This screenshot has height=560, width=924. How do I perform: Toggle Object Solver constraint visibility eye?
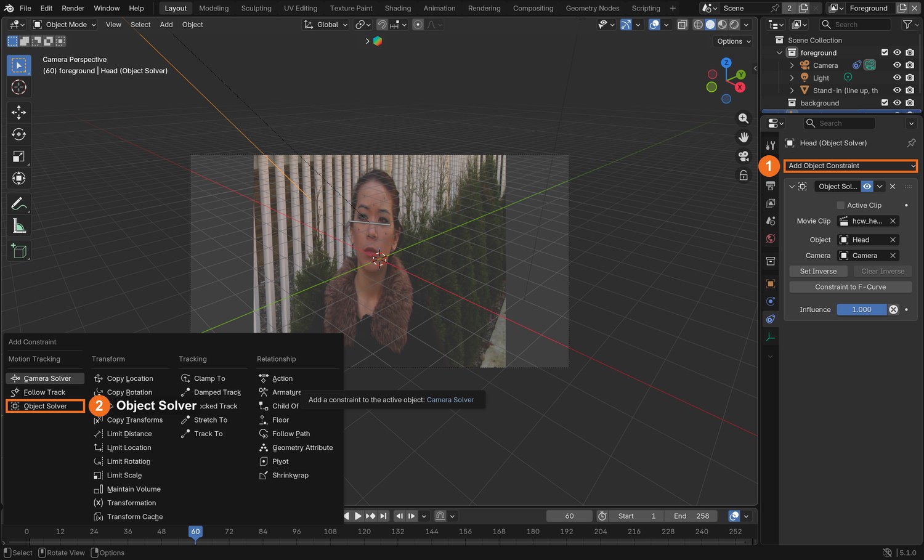(867, 186)
